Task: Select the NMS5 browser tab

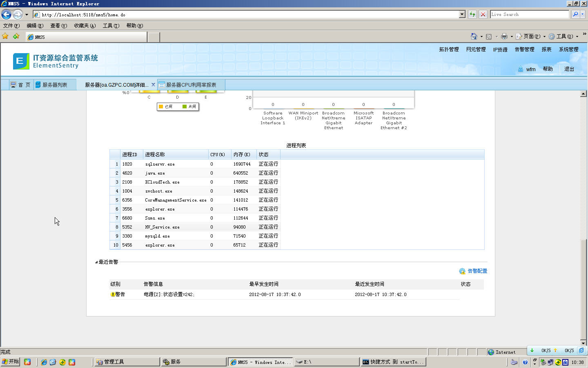Action: coord(87,37)
